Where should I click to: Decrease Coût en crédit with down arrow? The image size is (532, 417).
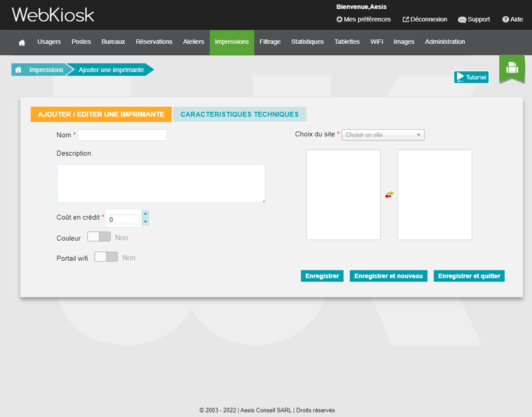click(145, 221)
